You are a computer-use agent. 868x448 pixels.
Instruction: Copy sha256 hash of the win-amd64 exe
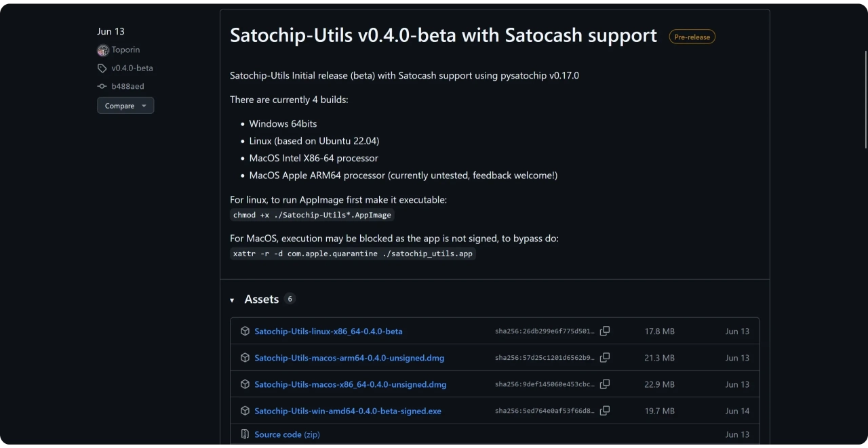point(605,411)
